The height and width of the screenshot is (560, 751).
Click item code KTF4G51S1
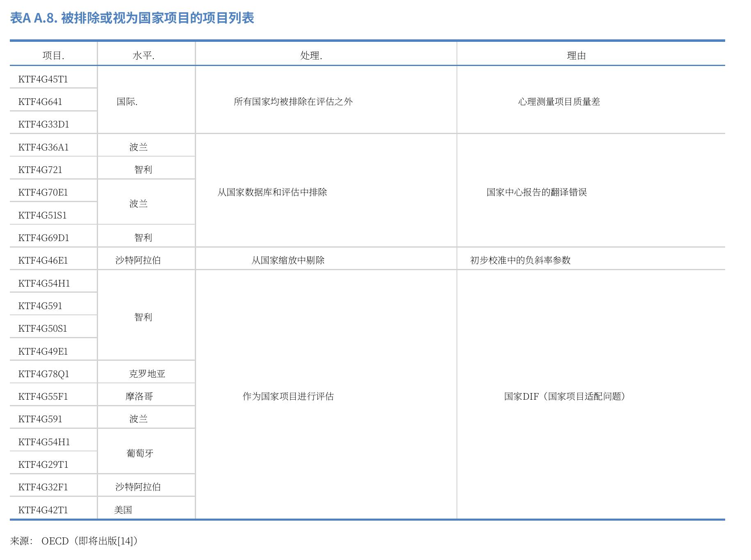tap(43, 215)
